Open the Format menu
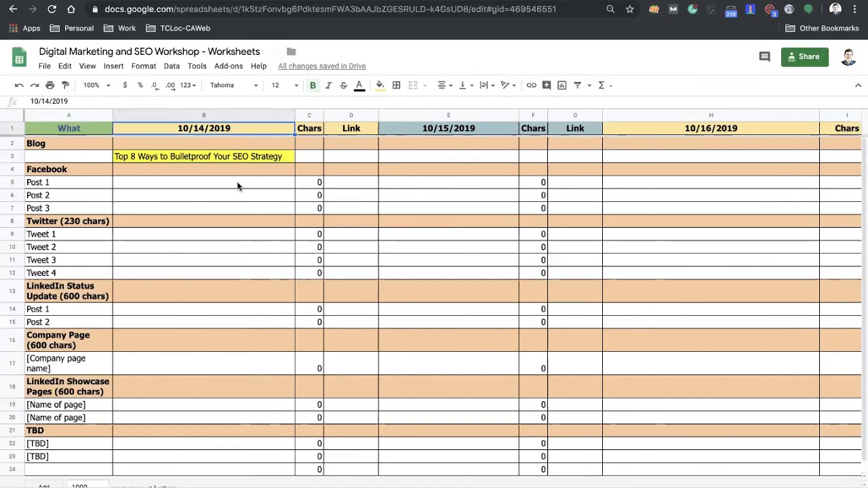Viewport: 868px width, 488px height. click(x=144, y=66)
